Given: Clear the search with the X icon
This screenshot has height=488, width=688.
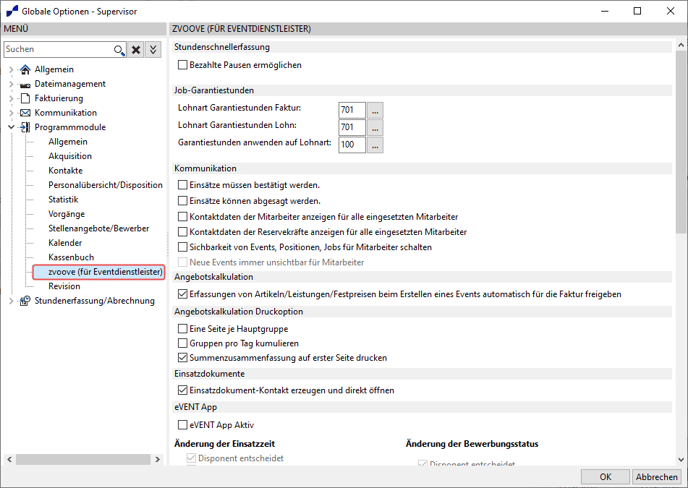Looking at the screenshot, I should click(136, 50).
